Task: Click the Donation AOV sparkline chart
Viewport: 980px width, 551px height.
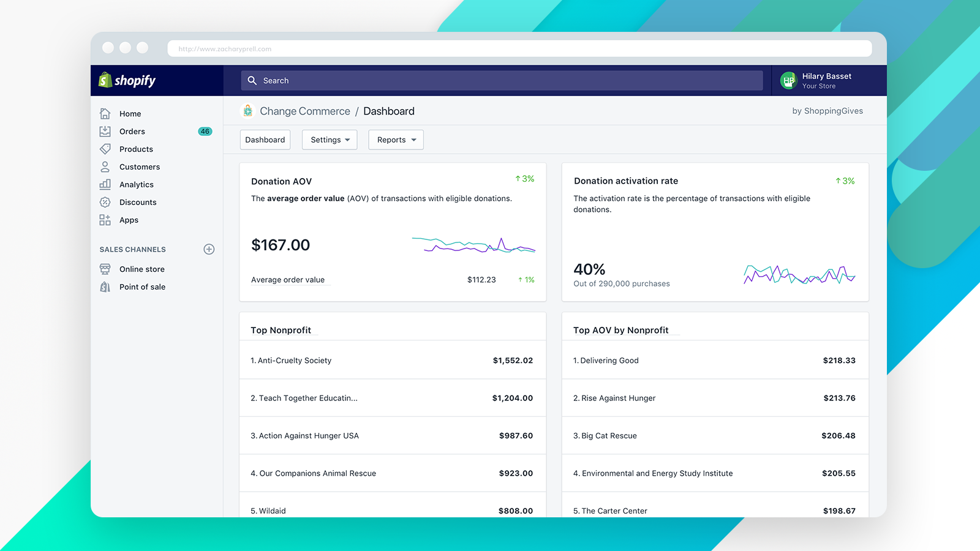Action: [x=474, y=245]
